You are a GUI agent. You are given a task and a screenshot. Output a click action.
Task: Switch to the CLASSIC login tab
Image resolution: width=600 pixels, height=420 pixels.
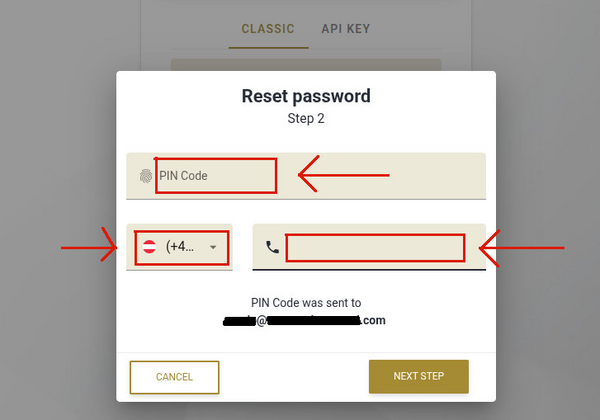tap(268, 29)
